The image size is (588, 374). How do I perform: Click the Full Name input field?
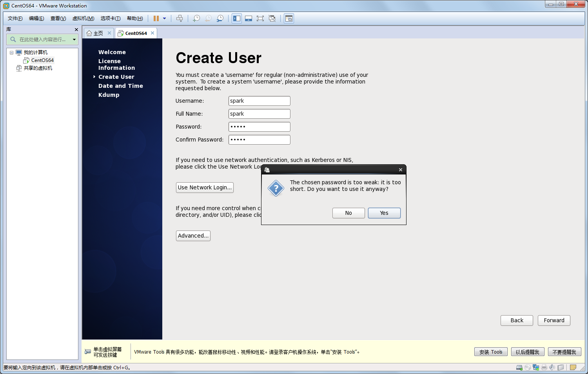tap(260, 114)
